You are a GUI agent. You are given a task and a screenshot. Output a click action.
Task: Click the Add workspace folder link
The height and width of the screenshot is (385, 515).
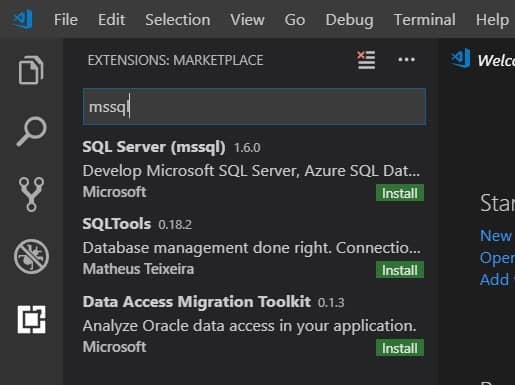coord(497,280)
